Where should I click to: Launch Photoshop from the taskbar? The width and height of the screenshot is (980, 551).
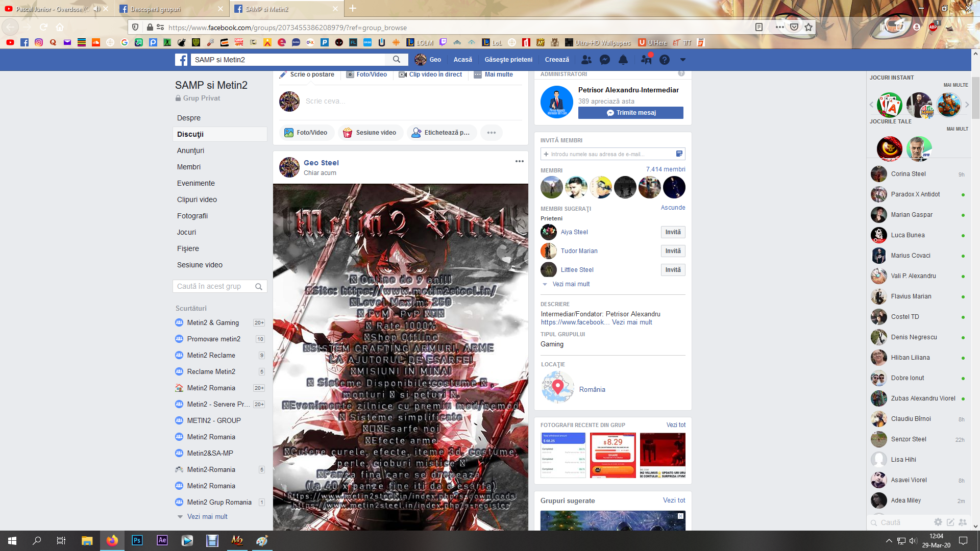137,540
